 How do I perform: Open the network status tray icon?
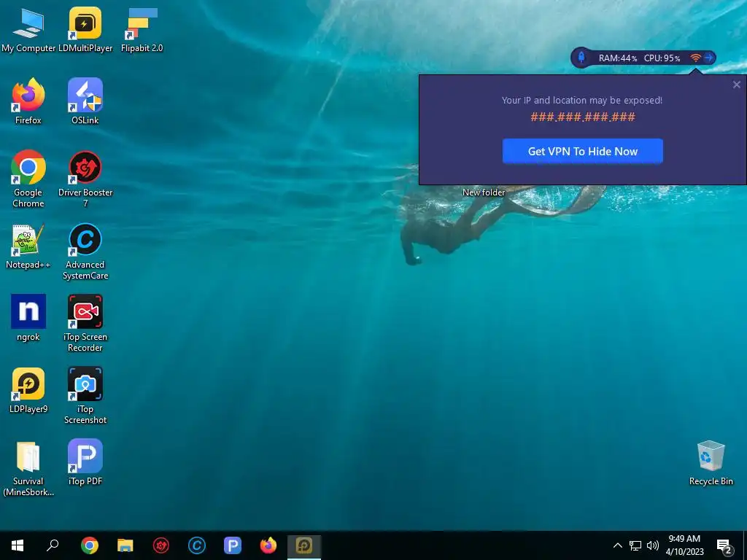point(635,545)
